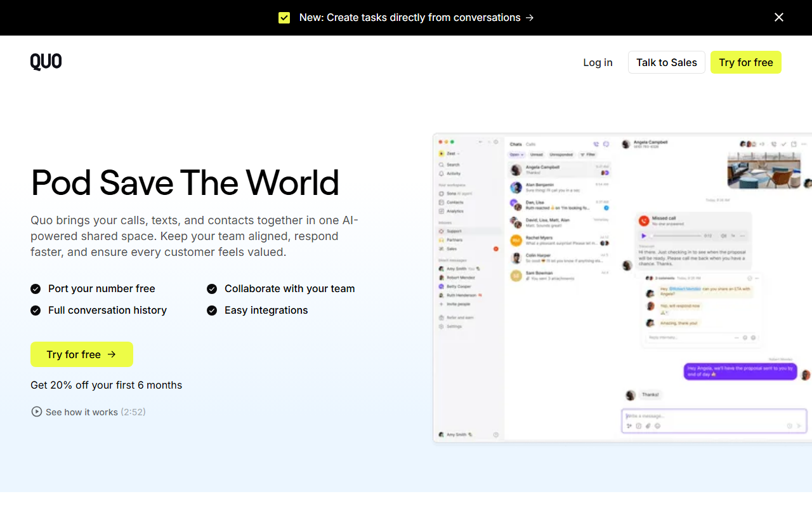Viewport: 812px width, 508px height.
Task: Open Refer and earn
Action: (456, 317)
